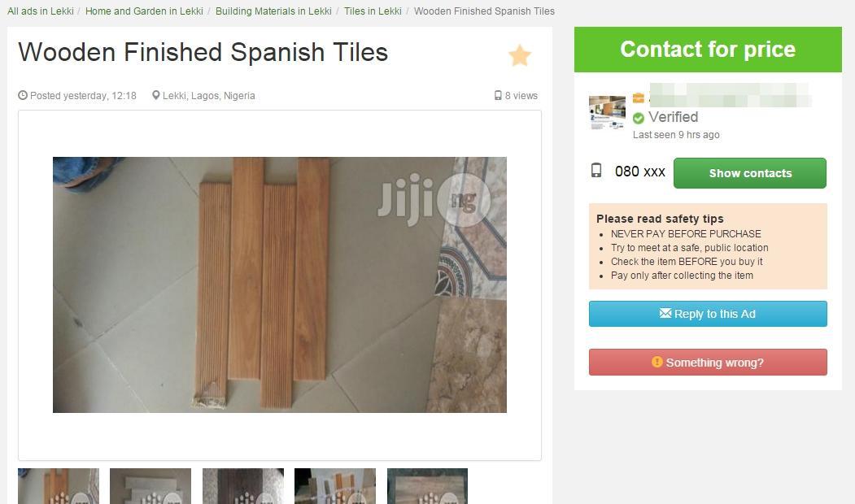Open the Contact for price banner
Image resolution: width=855 pixels, height=504 pixels.
coord(708,50)
